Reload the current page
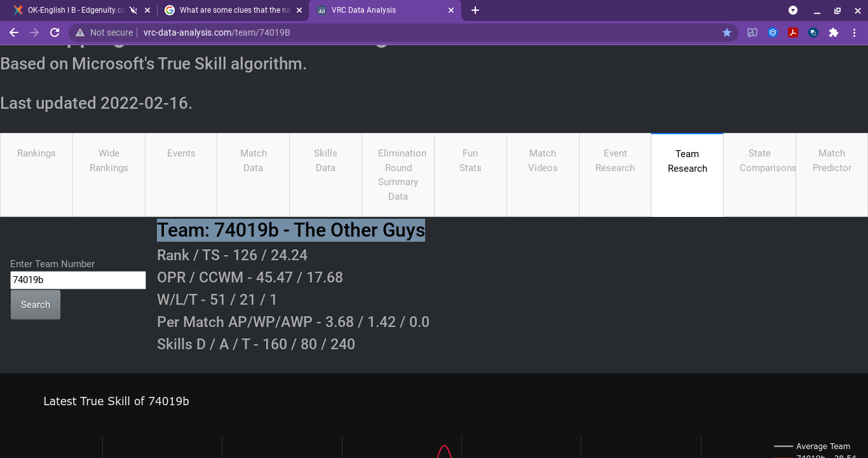Image resolution: width=868 pixels, height=458 pixels. 55,32
